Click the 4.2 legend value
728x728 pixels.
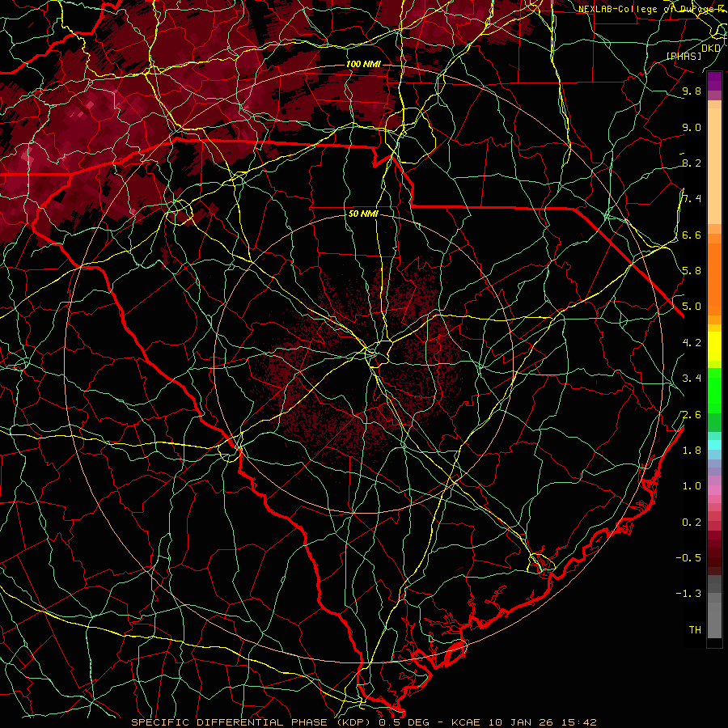click(x=692, y=343)
